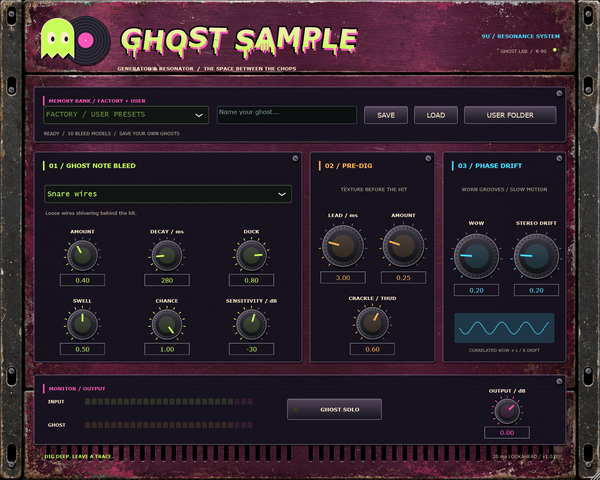Click the Pre-Dig panel corner screw
Screen dimensions: 600x480
[x=428, y=158]
